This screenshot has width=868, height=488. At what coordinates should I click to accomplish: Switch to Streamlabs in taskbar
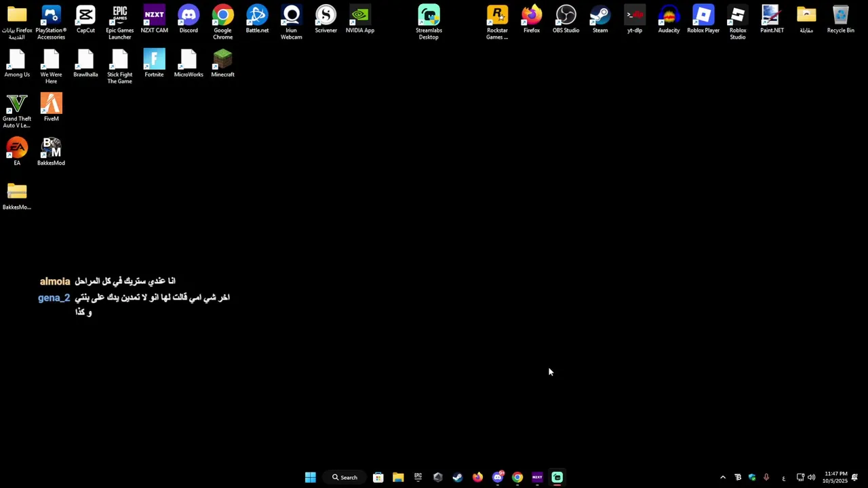tap(557, 477)
